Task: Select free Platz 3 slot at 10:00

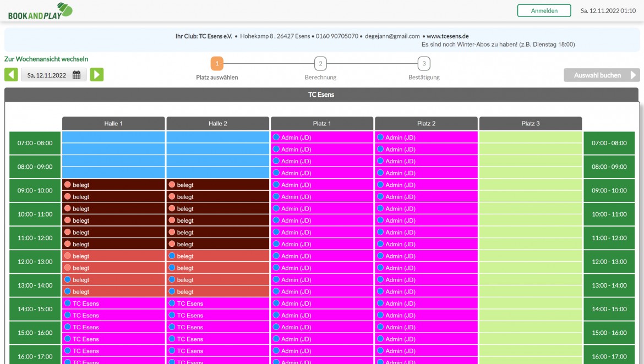Action: tap(531, 208)
